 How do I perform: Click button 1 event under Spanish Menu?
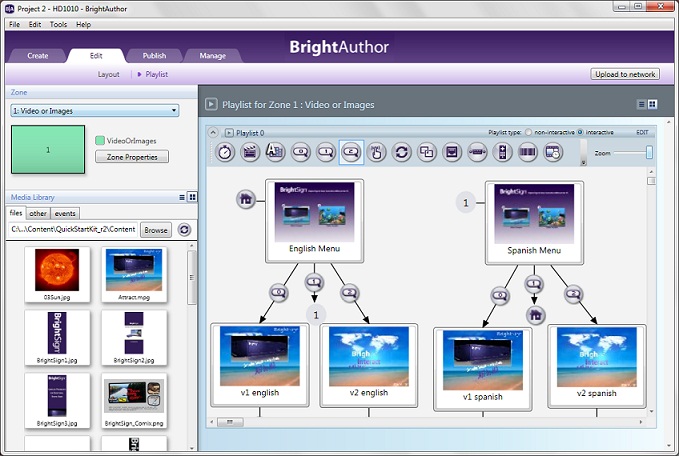click(534, 284)
